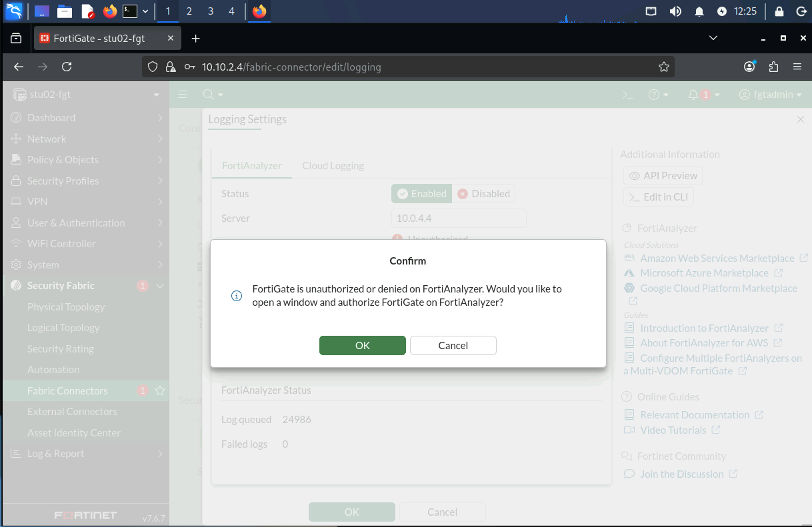Expand the terminal launcher dropdown arrow in taskbar
Viewport: 812px width, 527px height.
[145, 11]
